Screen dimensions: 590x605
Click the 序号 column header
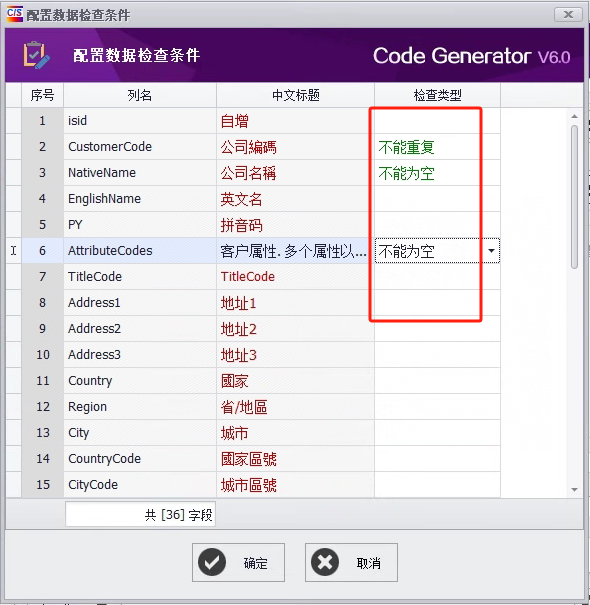pos(42,95)
